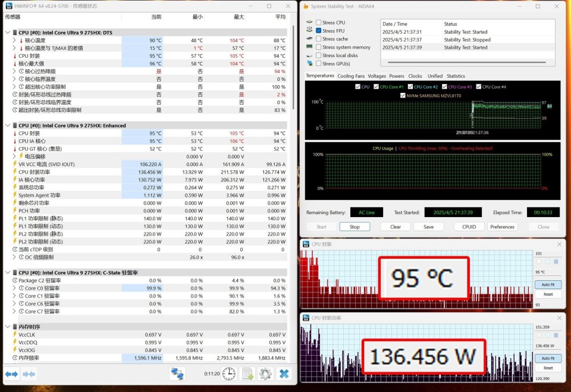Expand the 核心温度 sensor row
The height and width of the screenshot is (392, 571).
14,40
